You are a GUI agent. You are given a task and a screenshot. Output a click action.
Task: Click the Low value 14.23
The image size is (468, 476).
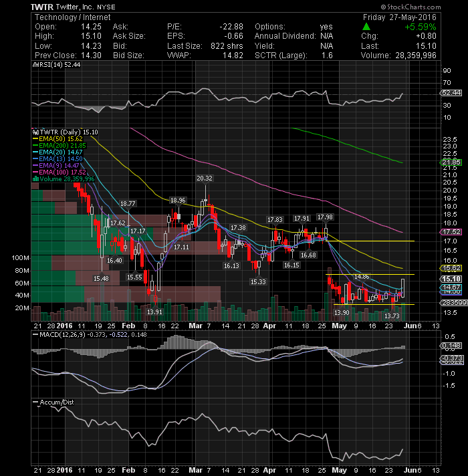tap(91, 46)
